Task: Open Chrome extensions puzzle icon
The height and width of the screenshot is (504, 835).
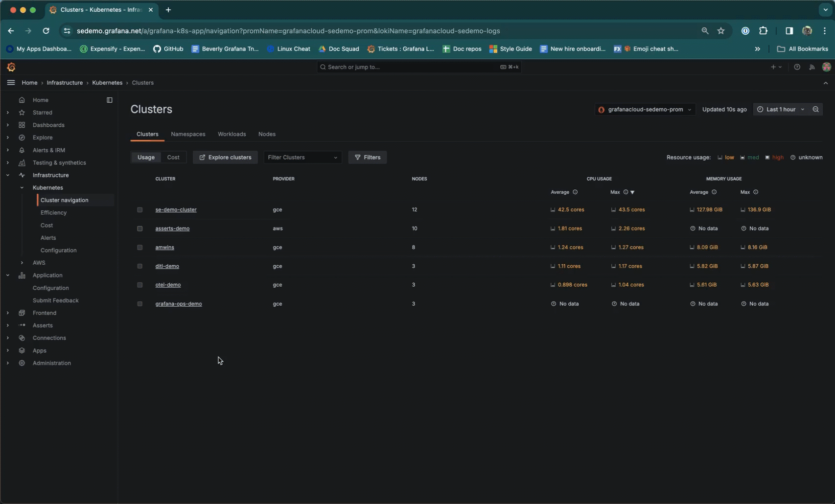Action: pyautogui.click(x=763, y=31)
